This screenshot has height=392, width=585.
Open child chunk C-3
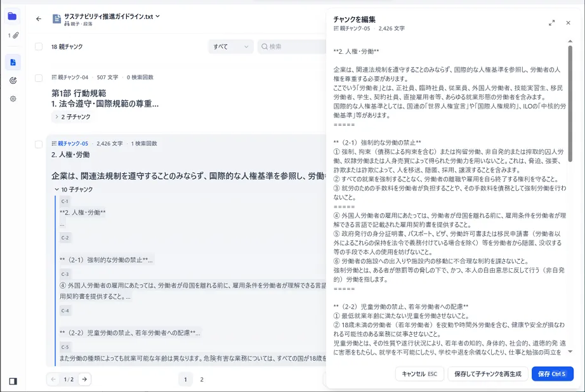(x=65, y=274)
